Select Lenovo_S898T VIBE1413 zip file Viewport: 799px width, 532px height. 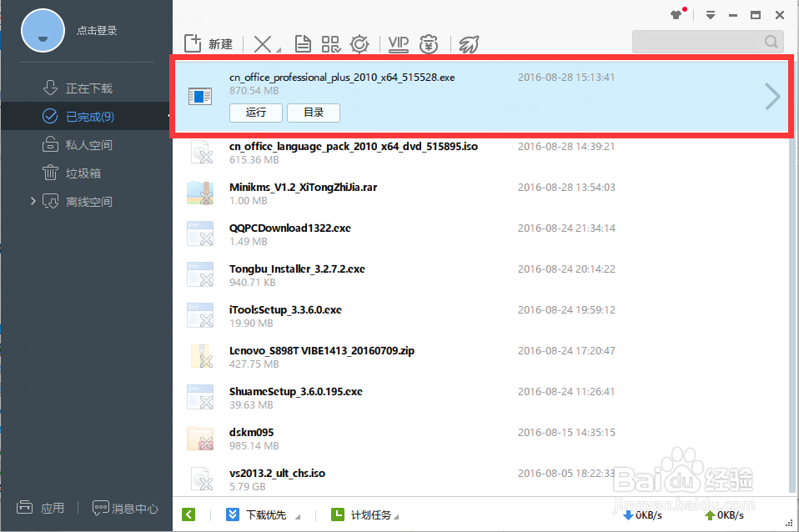tap(322, 350)
